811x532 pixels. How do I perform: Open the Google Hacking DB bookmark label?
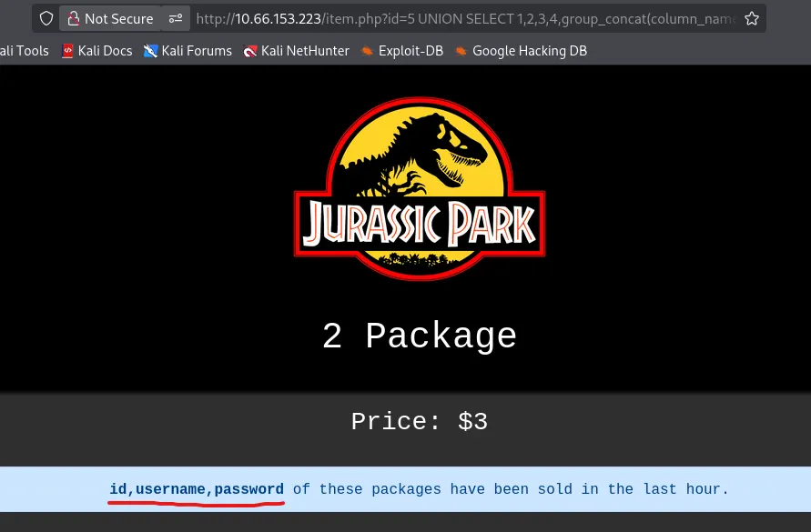tap(530, 51)
